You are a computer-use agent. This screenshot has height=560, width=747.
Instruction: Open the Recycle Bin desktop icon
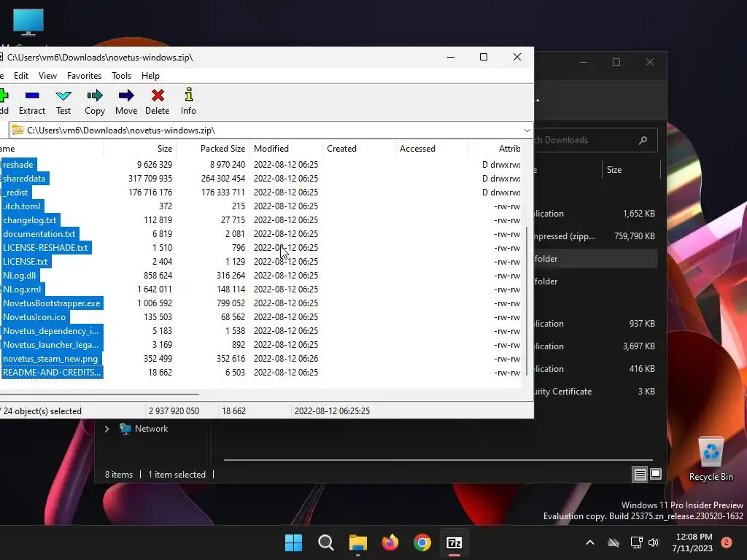pyautogui.click(x=711, y=459)
